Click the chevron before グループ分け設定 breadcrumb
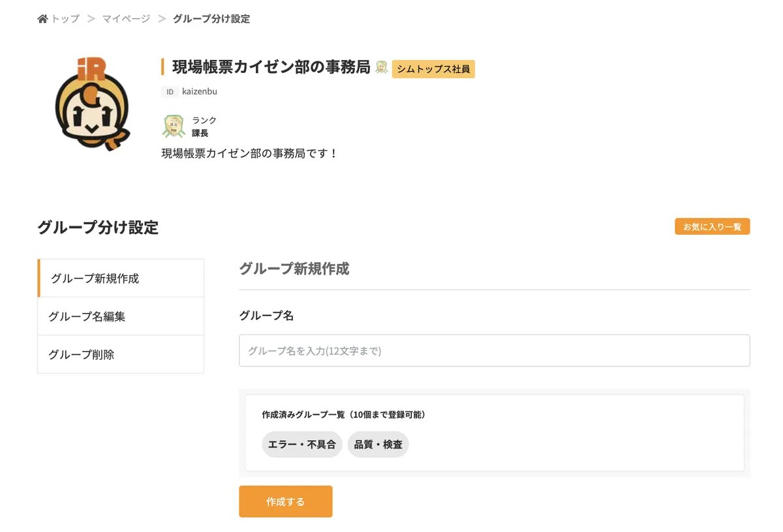 click(x=162, y=19)
